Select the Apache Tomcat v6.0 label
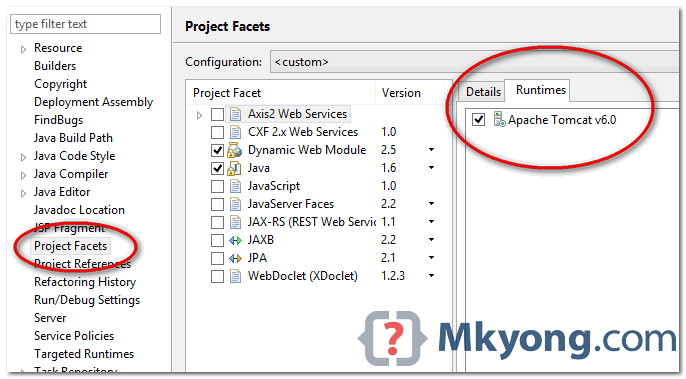686x379 pixels. coord(562,119)
